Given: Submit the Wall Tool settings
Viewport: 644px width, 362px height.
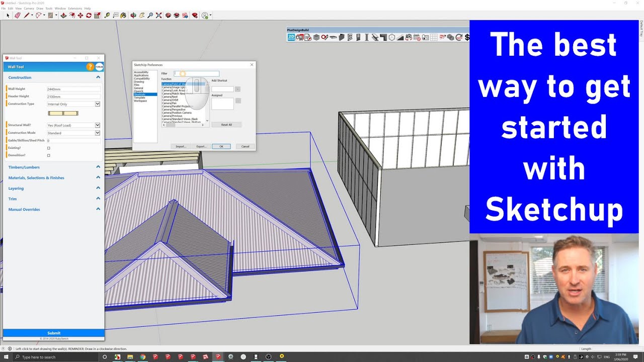Looking at the screenshot, I should [54, 333].
